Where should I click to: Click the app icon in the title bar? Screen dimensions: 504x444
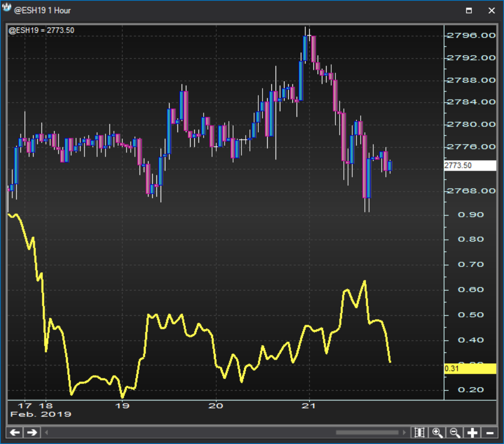coord(7,8)
